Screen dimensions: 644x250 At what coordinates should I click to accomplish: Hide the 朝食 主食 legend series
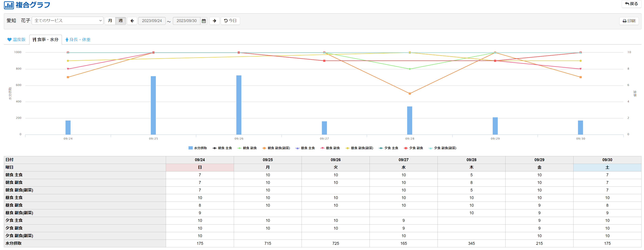pos(222,148)
